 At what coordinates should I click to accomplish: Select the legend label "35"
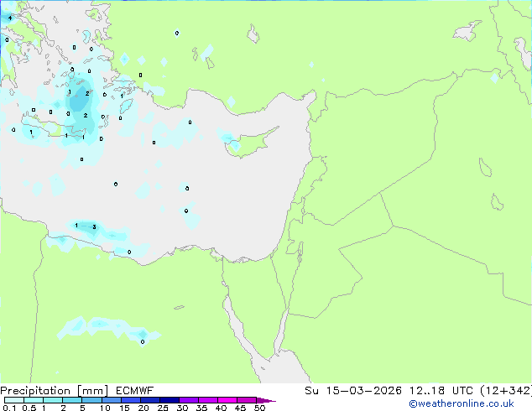point(202,408)
